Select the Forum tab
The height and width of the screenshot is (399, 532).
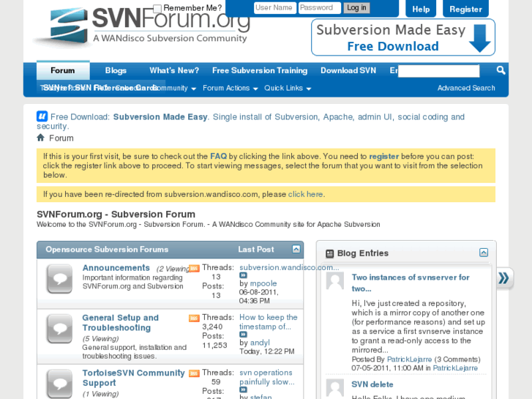click(63, 70)
